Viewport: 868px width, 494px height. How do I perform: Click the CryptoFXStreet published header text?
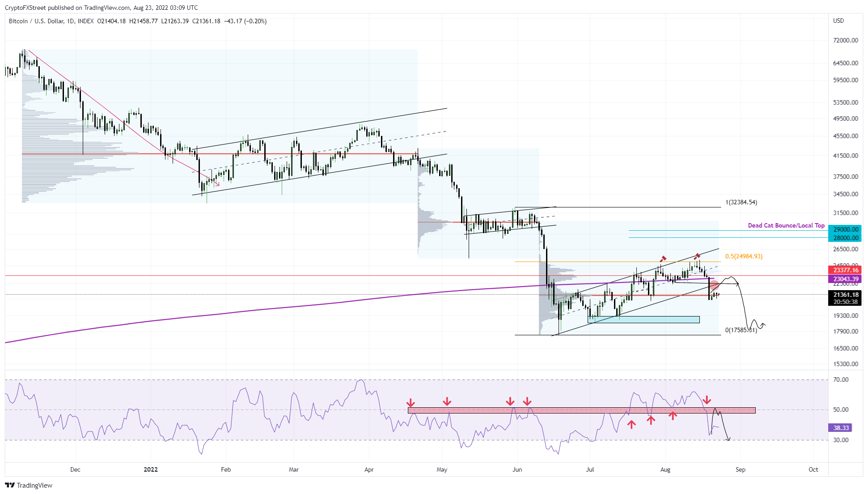[102, 8]
